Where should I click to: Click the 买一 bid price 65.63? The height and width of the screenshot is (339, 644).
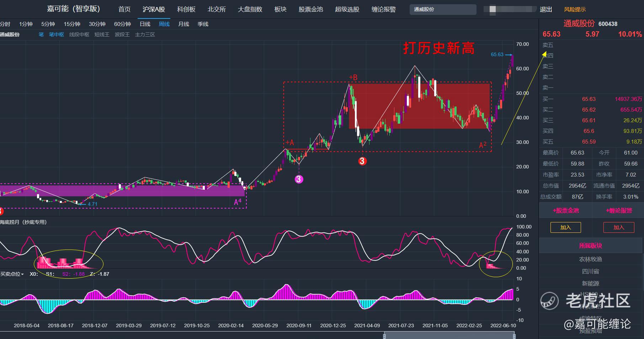point(589,99)
